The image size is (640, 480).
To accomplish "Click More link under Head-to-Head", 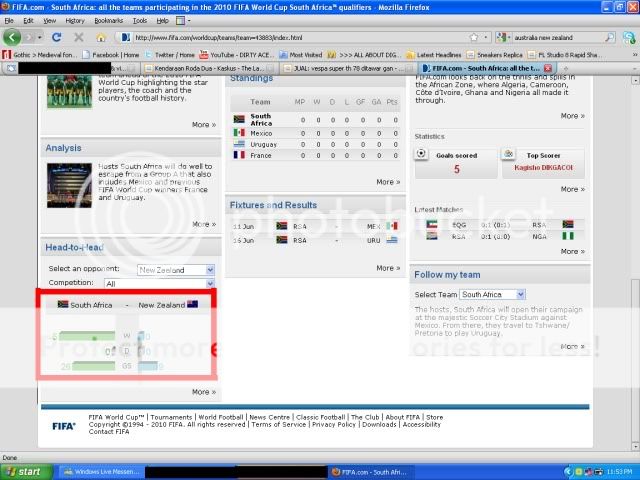I will (x=204, y=392).
